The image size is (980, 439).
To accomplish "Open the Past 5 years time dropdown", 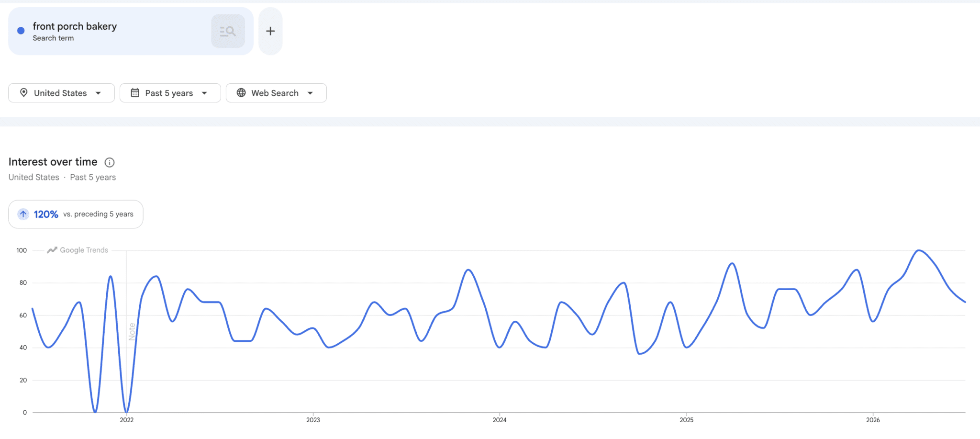I will click(x=170, y=93).
